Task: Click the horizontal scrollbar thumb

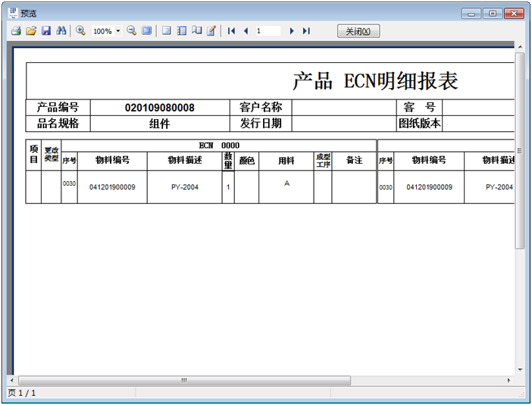Action: coord(184,380)
